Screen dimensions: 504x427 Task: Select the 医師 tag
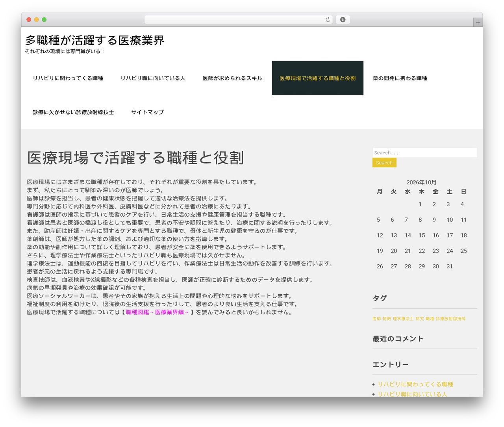(376, 319)
